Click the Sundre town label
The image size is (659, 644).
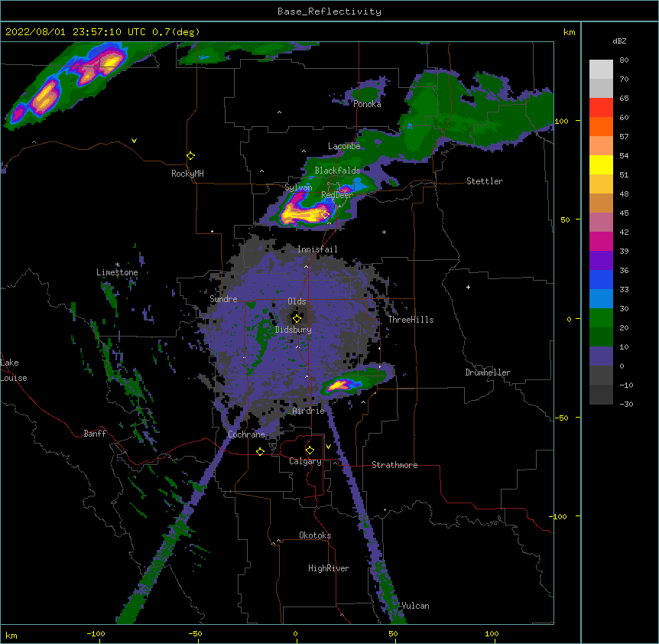click(x=223, y=299)
